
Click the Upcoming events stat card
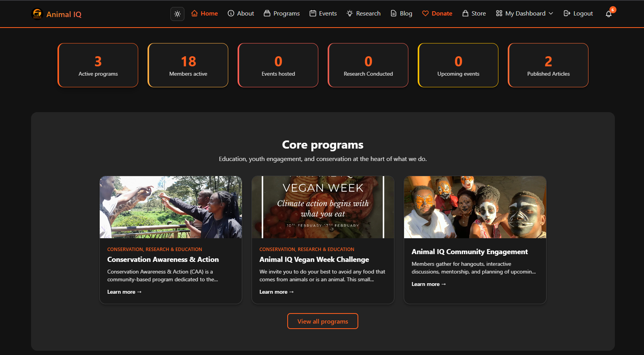(458, 65)
